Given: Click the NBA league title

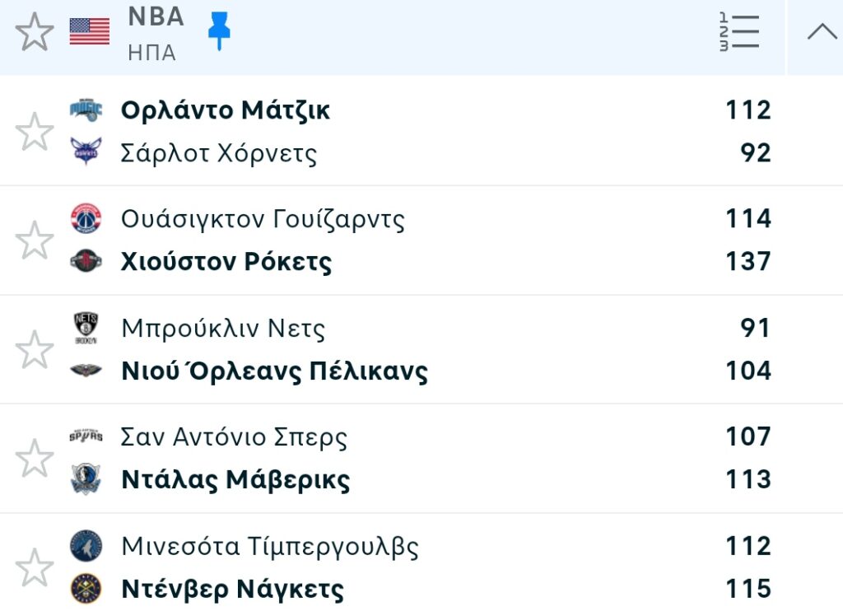Looking at the screenshot, I should 156,16.
